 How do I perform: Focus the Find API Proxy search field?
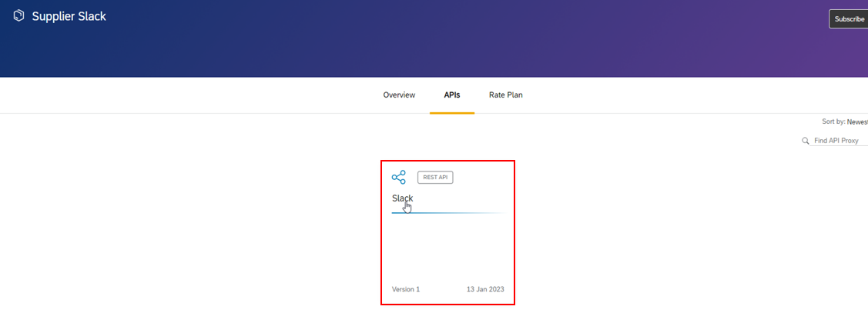(839, 141)
